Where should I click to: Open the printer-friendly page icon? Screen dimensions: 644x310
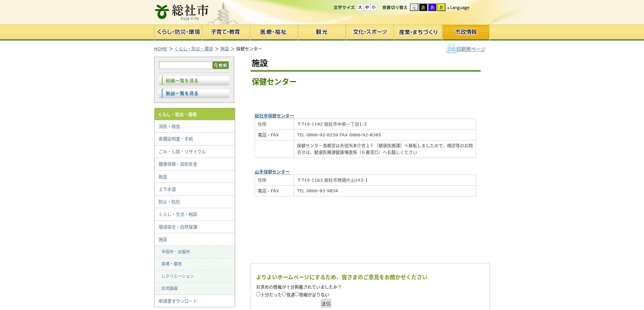451,49
